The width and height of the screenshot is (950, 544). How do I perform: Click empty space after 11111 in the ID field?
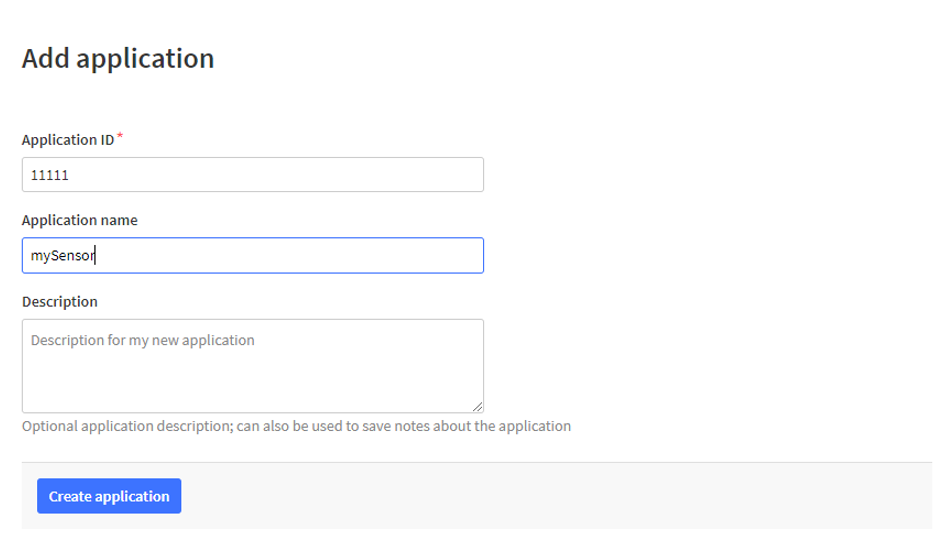click(x=300, y=175)
